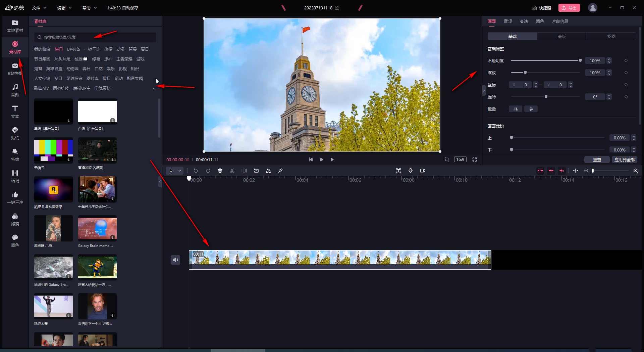Select the 蒙版 mask tab
Viewport: 644px width, 352px height.
pos(562,36)
